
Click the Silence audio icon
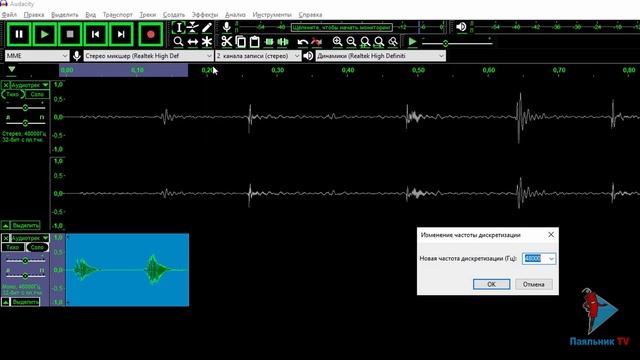tap(283, 42)
